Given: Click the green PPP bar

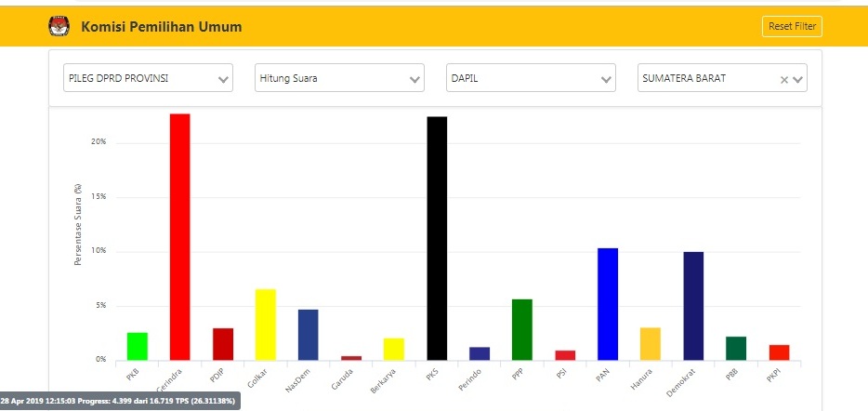Looking at the screenshot, I should (x=522, y=329).
